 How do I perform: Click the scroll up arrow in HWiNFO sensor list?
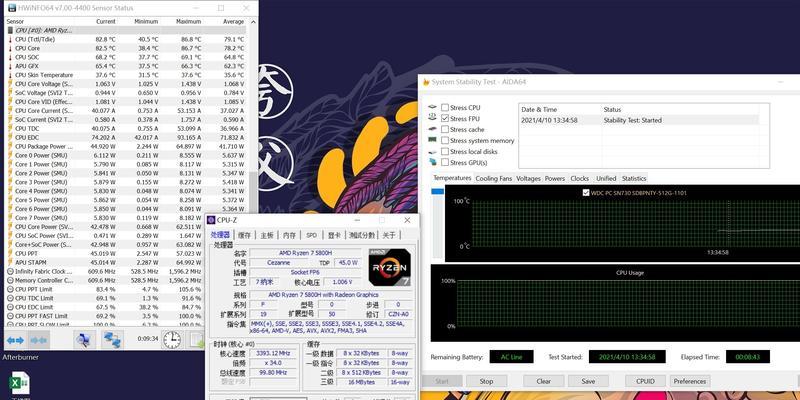253,22
